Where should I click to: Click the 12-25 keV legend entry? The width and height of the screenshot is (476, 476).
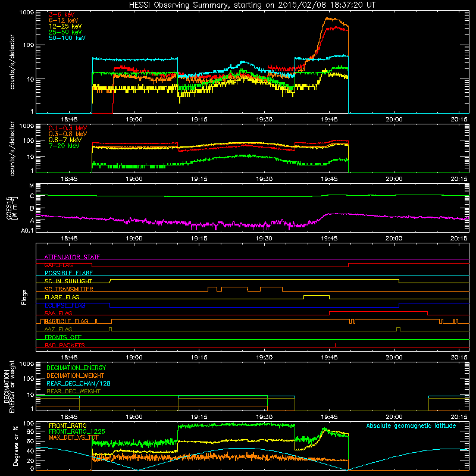[x=65, y=26]
